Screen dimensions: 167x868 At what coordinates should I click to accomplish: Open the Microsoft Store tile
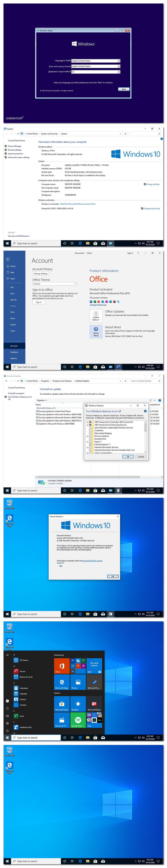pos(62,704)
